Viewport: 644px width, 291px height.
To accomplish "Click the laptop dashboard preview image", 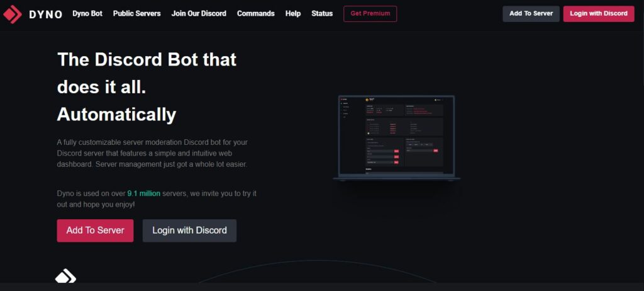I will coord(396,138).
